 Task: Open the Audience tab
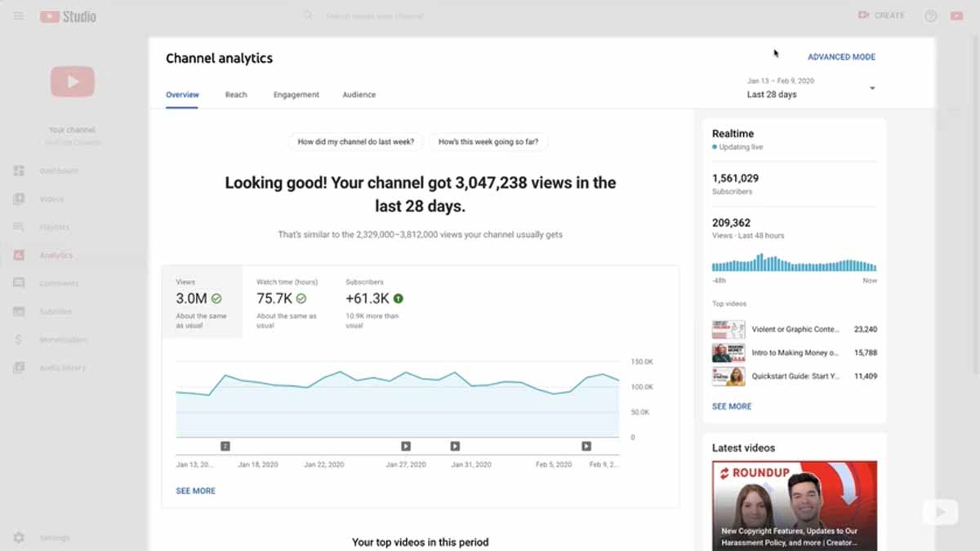tap(359, 95)
